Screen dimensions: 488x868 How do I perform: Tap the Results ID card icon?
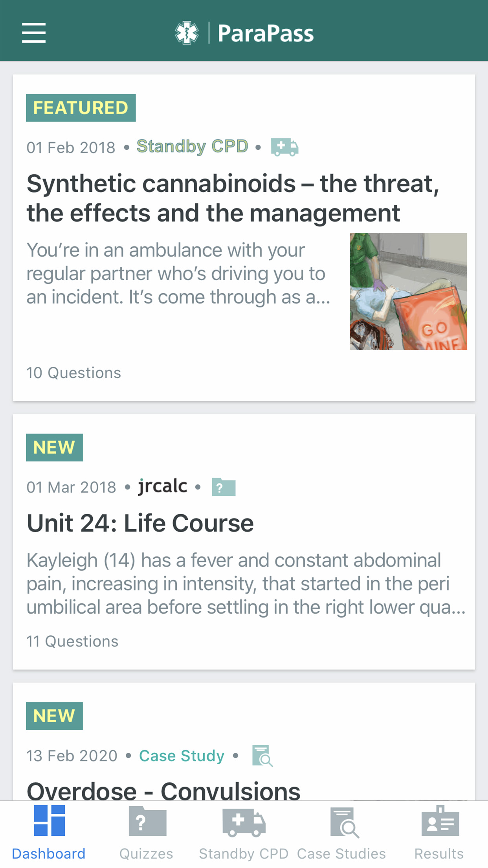click(x=440, y=822)
